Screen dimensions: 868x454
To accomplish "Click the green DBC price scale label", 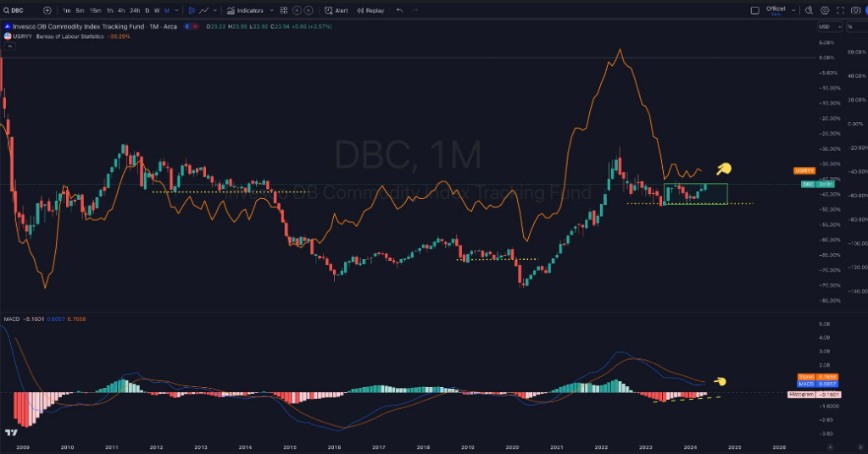I will pos(818,184).
